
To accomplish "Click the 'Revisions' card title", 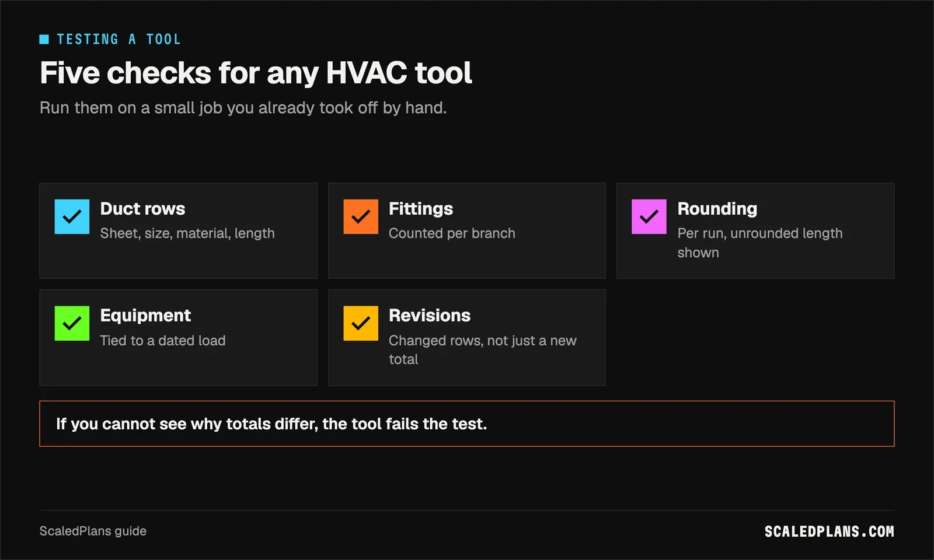I will tap(430, 316).
